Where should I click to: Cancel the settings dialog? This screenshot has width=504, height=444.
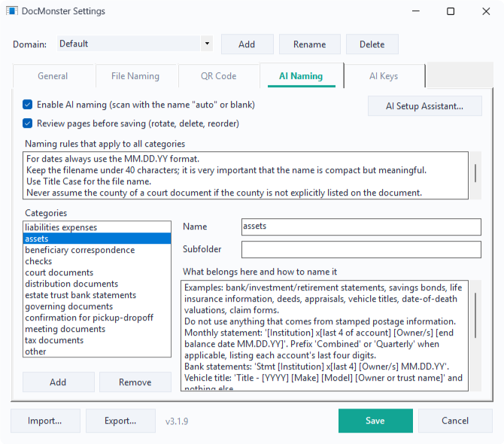[x=455, y=421]
